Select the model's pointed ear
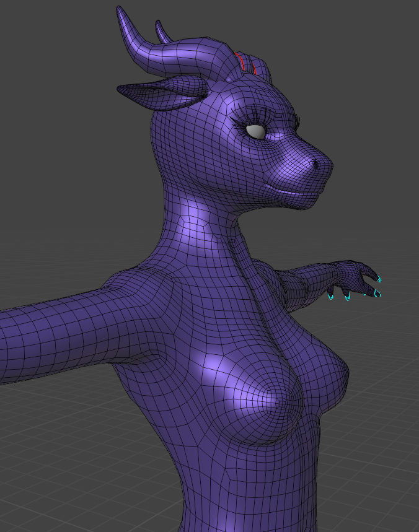 (x=163, y=93)
